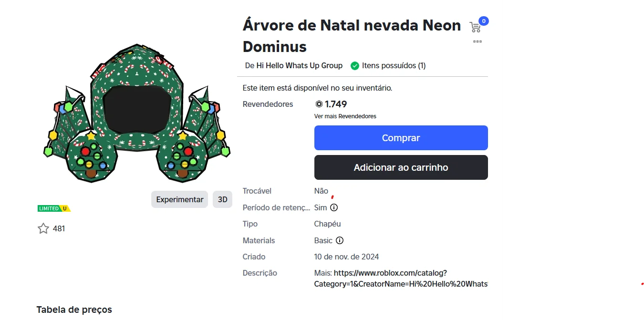Open the three-dot more options menu
644x320 pixels.
click(477, 41)
